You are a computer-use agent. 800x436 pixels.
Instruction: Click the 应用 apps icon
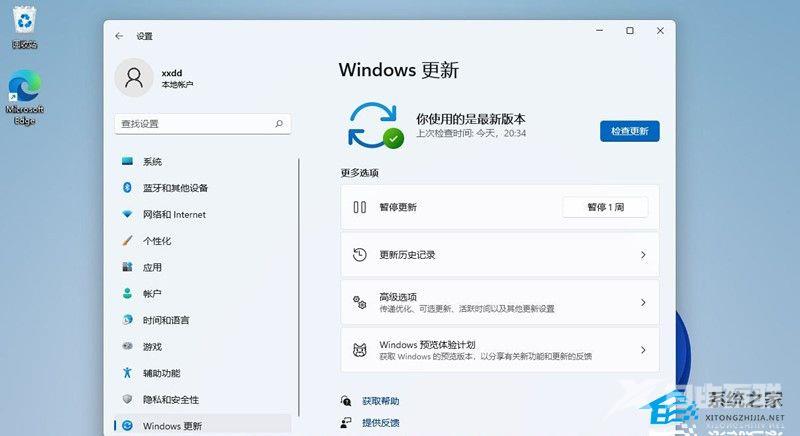point(128,267)
